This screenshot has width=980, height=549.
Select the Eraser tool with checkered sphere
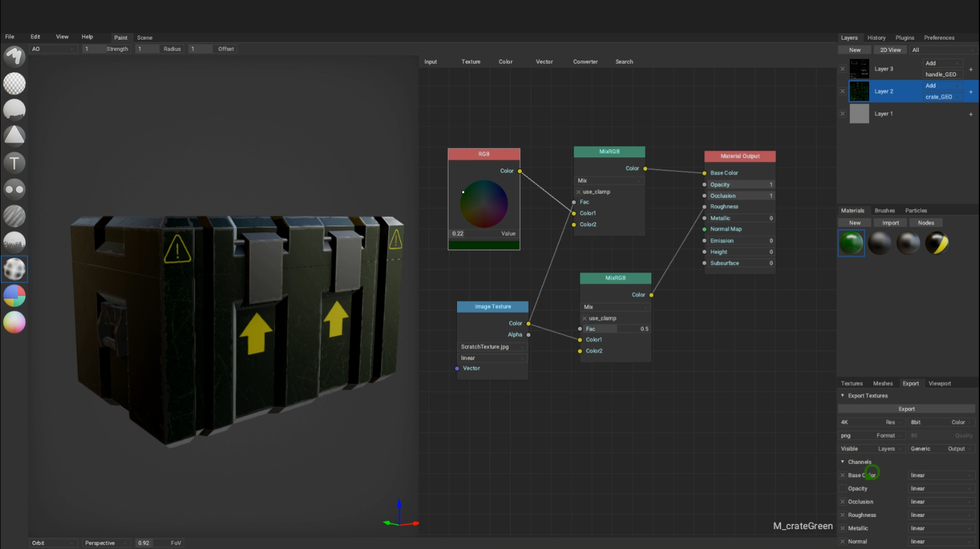click(15, 83)
